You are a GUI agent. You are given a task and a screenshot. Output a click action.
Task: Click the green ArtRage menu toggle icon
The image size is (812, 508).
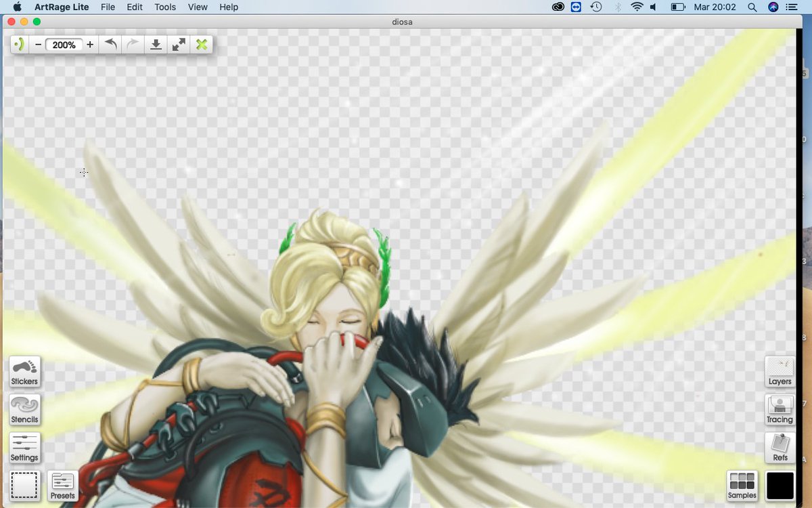pos(20,45)
